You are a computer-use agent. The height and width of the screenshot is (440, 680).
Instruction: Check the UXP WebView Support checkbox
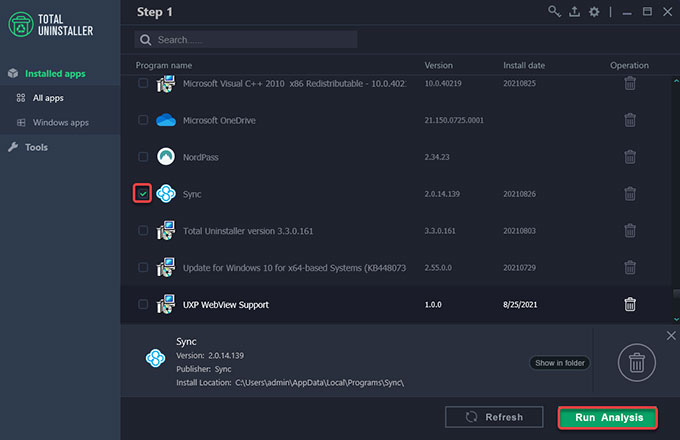pyautogui.click(x=143, y=304)
